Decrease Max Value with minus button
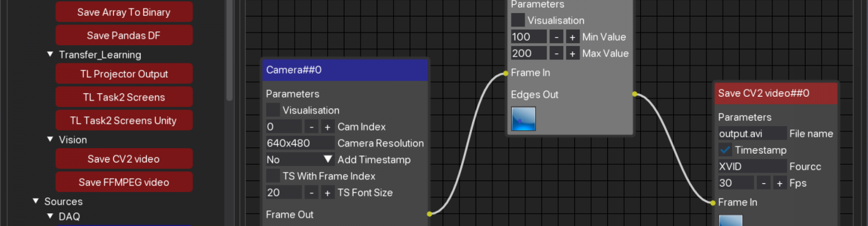Image resolution: width=868 pixels, height=226 pixels. click(x=557, y=54)
